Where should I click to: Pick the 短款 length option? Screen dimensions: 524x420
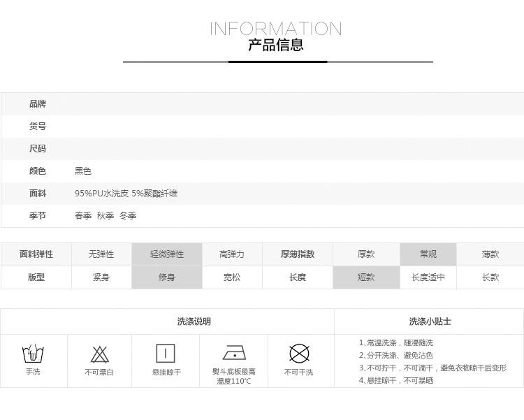366,277
